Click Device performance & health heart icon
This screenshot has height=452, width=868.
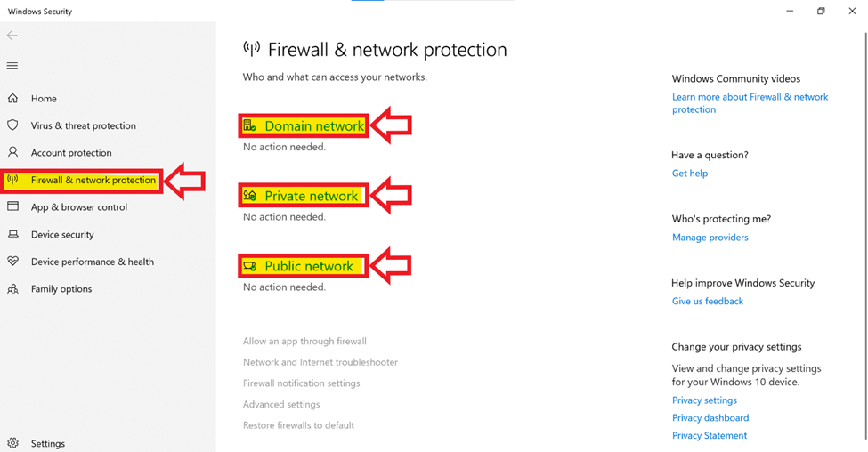[13, 262]
